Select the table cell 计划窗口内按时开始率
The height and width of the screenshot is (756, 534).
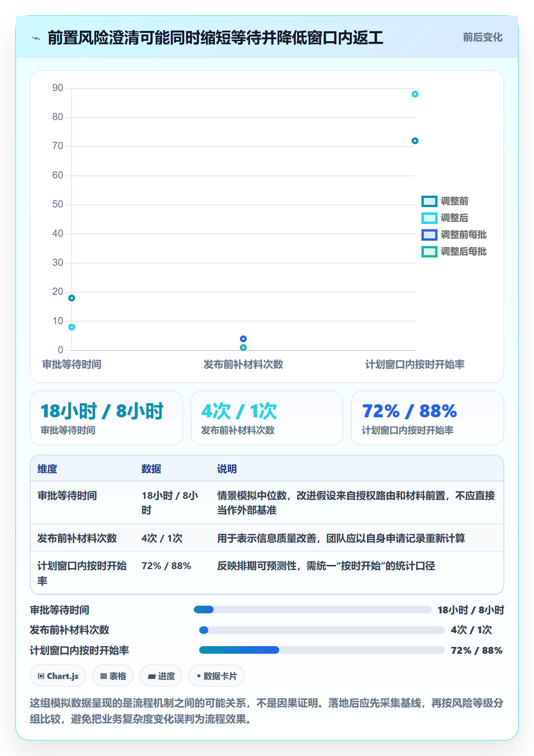pos(82,573)
